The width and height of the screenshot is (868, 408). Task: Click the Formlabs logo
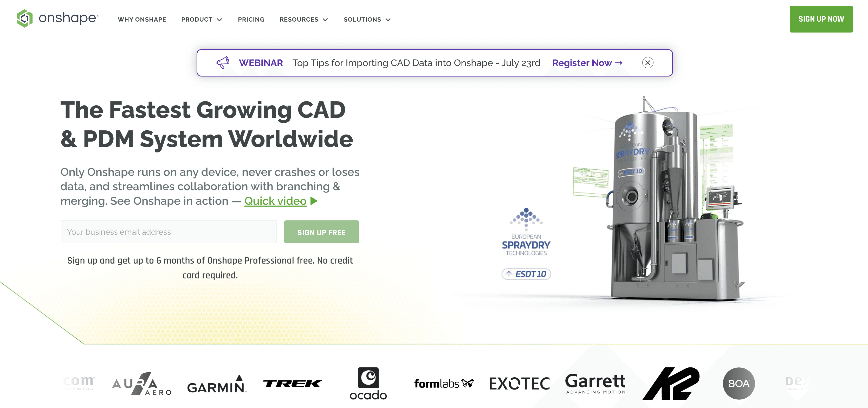[444, 384]
